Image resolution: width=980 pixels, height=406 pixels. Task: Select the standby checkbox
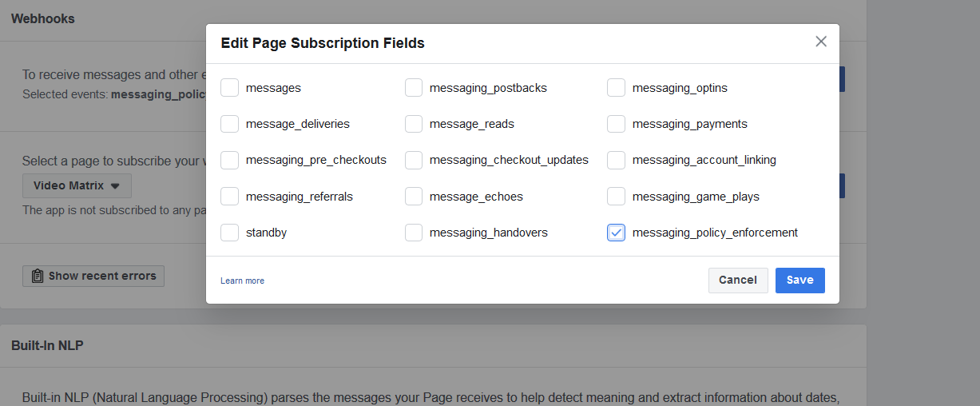(230, 233)
